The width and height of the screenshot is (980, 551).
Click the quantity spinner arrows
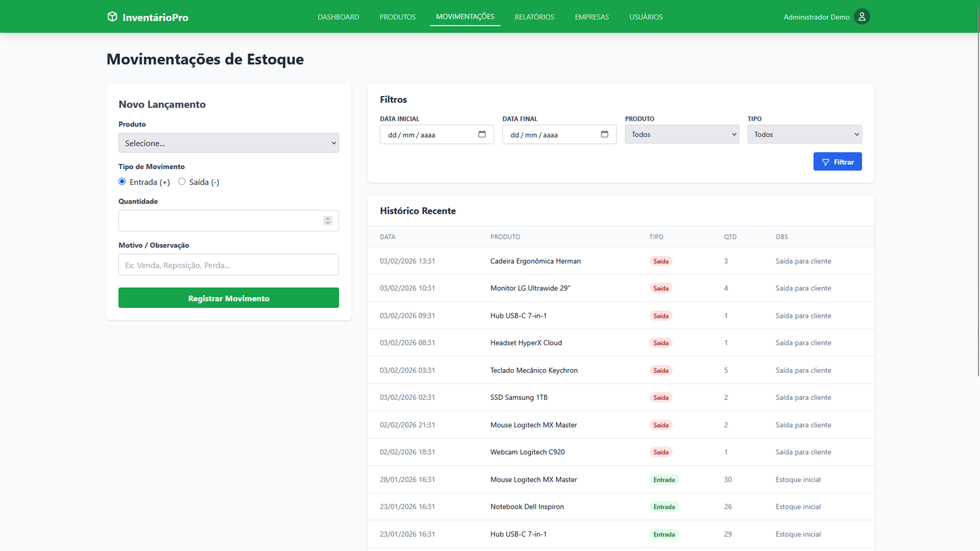click(x=328, y=221)
